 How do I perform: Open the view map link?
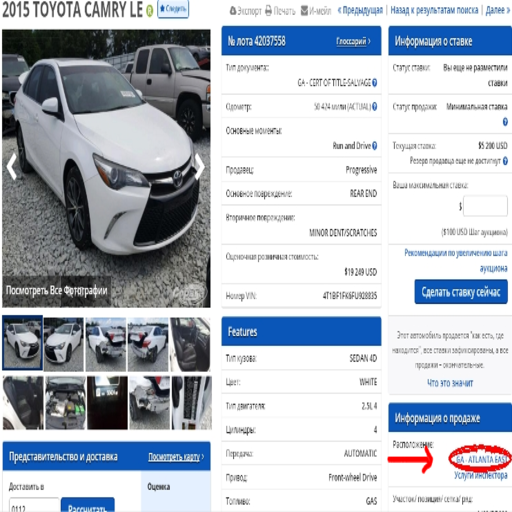pyautogui.click(x=176, y=456)
